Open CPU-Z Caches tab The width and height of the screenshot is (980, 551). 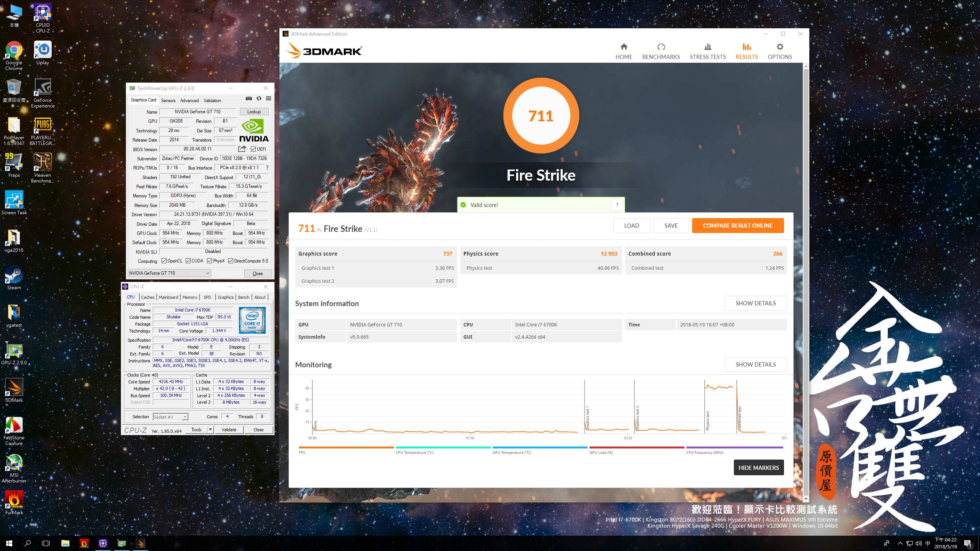point(147,297)
